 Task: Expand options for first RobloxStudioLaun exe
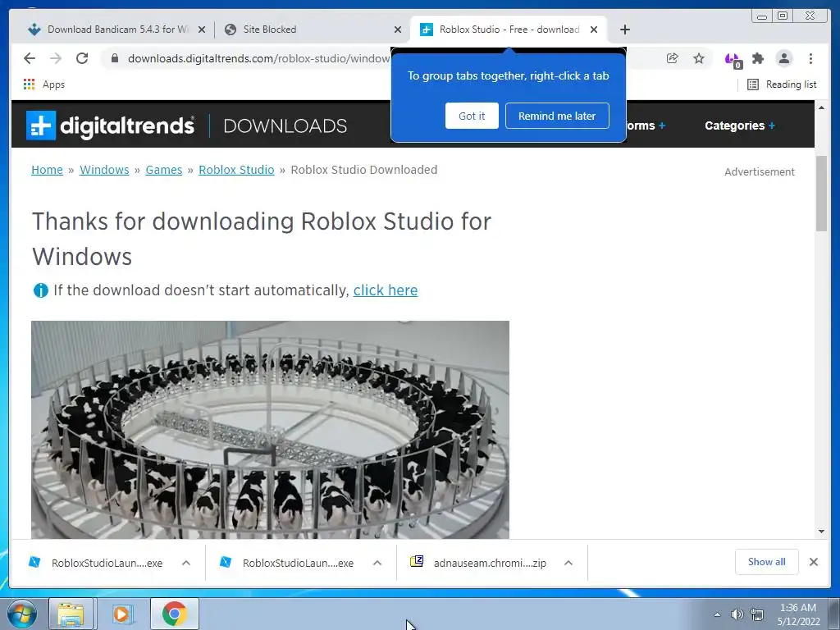[x=186, y=563]
